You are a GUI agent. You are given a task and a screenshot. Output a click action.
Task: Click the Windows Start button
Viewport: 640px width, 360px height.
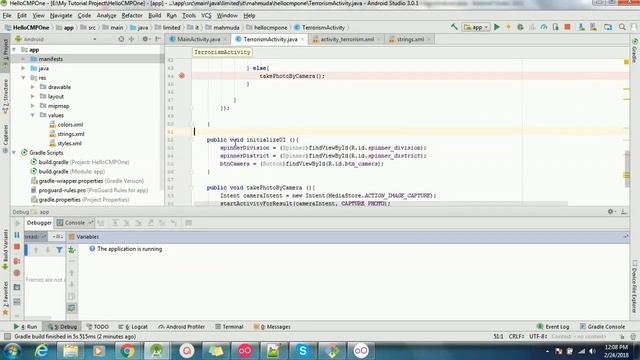coord(12,351)
